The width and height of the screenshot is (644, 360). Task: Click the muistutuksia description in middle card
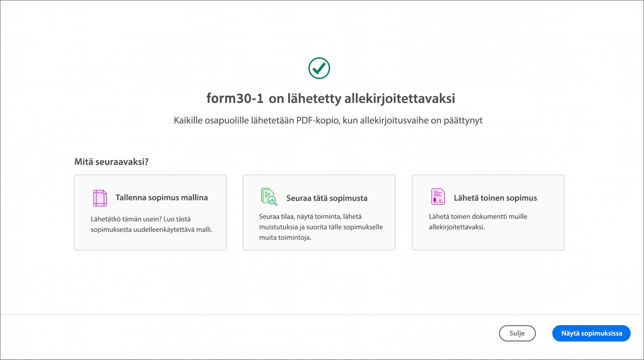pyautogui.click(x=321, y=227)
